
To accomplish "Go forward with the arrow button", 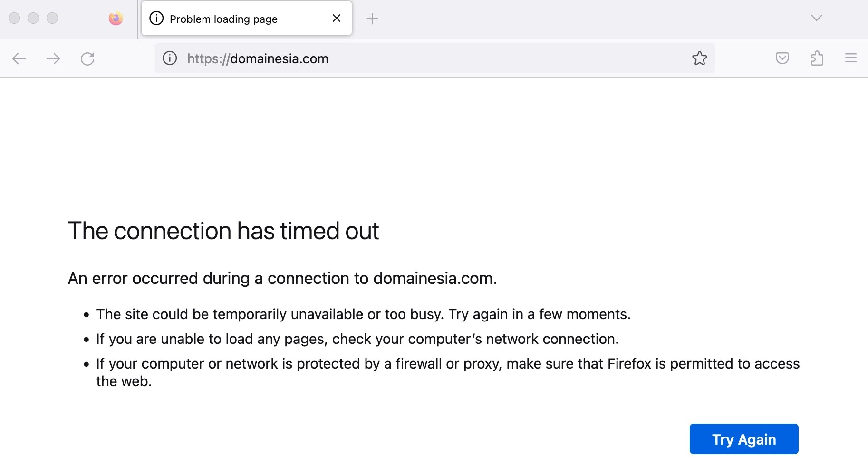I will click(x=53, y=58).
